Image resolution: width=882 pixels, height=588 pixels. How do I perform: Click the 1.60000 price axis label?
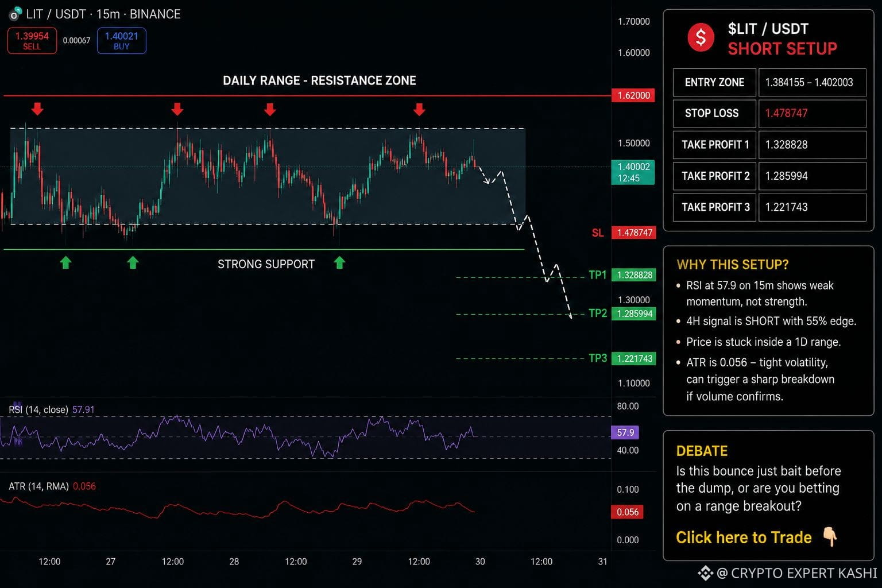634,53
